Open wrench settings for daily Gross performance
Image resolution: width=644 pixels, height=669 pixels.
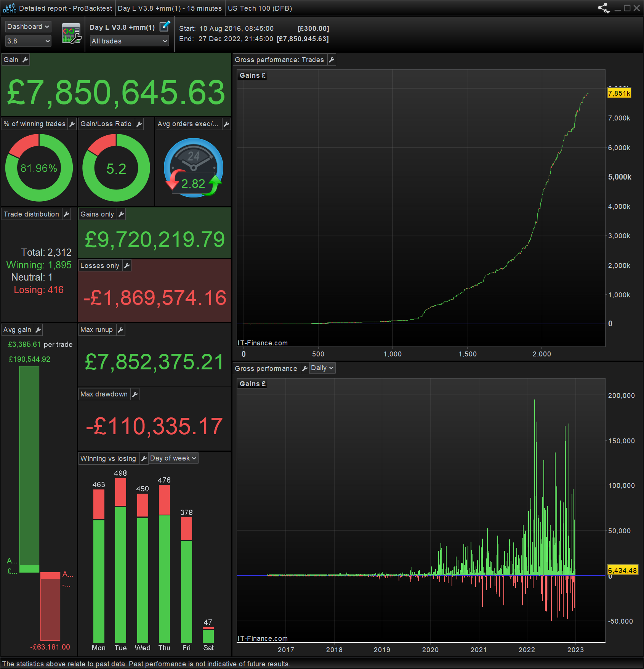(304, 369)
